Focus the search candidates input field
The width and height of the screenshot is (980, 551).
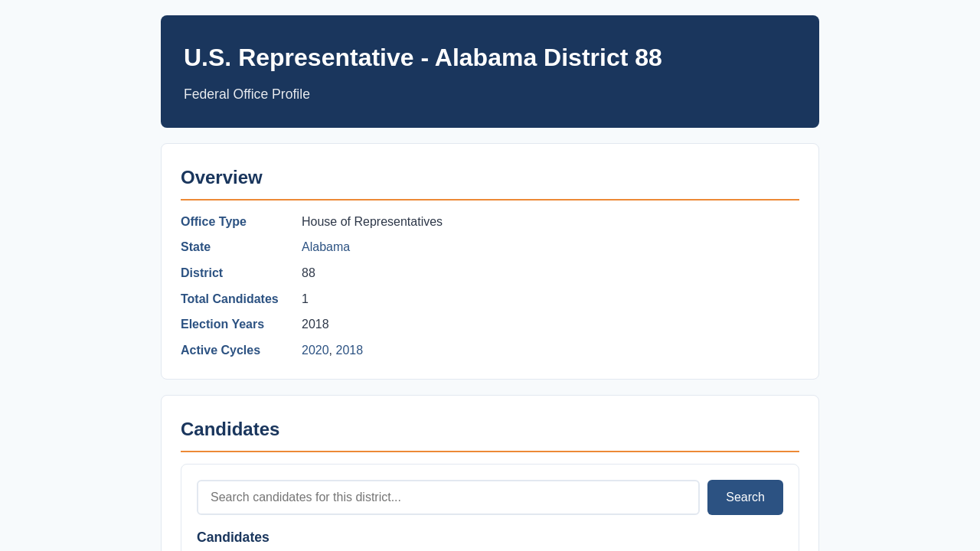[x=448, y=497]
